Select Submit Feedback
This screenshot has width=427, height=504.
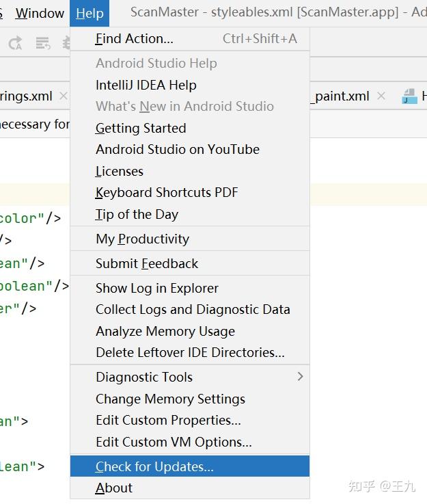pos(147,263)
